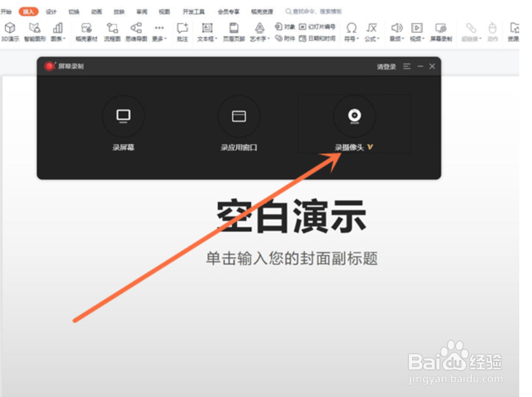Open the 动画 animation tab

96,11
